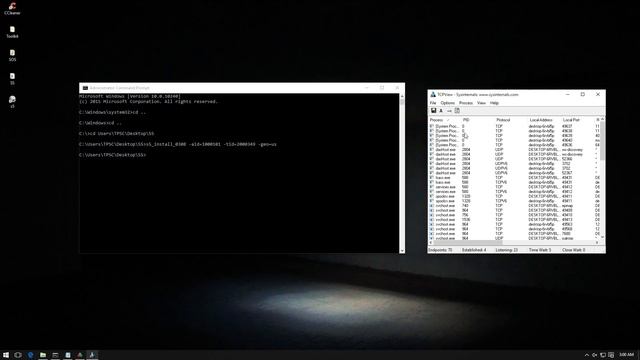640x360 pixels.
Task: Select the SS desktop file icon
Action: click(12, 79)
